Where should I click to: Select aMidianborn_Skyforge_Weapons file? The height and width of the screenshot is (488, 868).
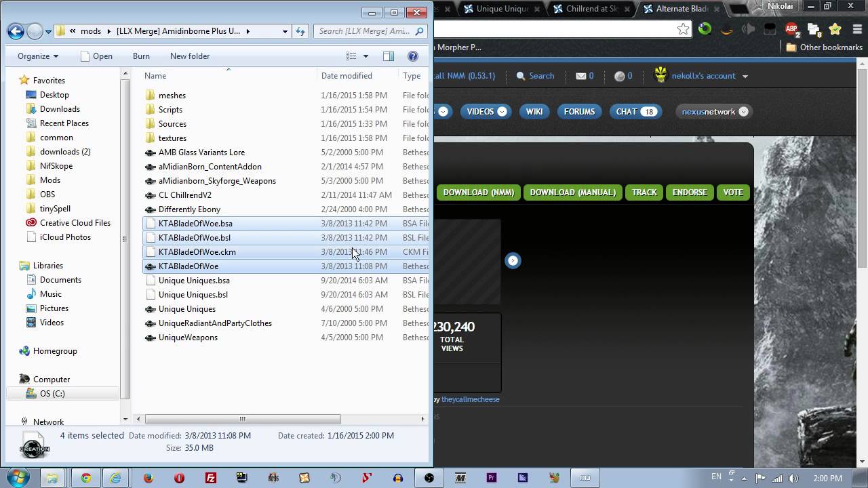coord(217,181)
